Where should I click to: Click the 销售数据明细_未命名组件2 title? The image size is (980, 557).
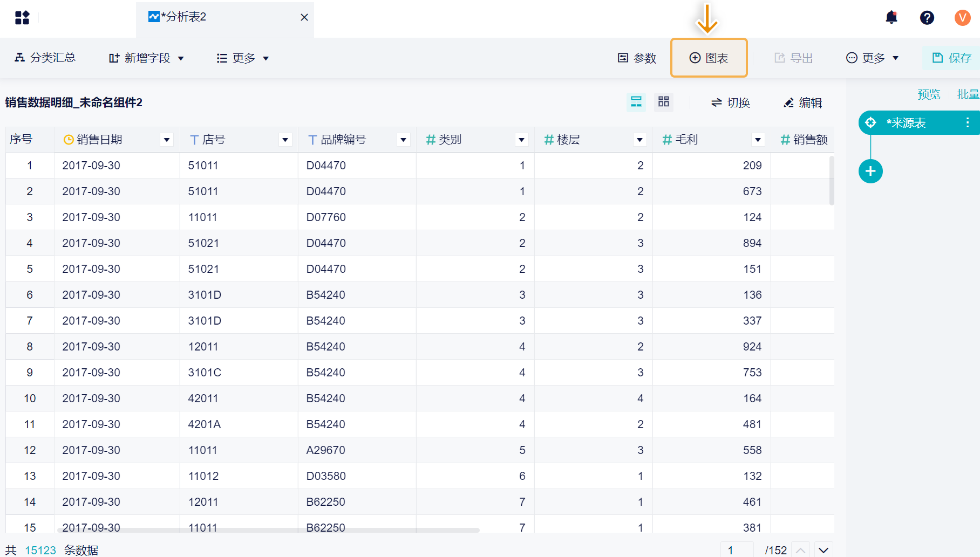pyautogui.click(x=74, y=102)
